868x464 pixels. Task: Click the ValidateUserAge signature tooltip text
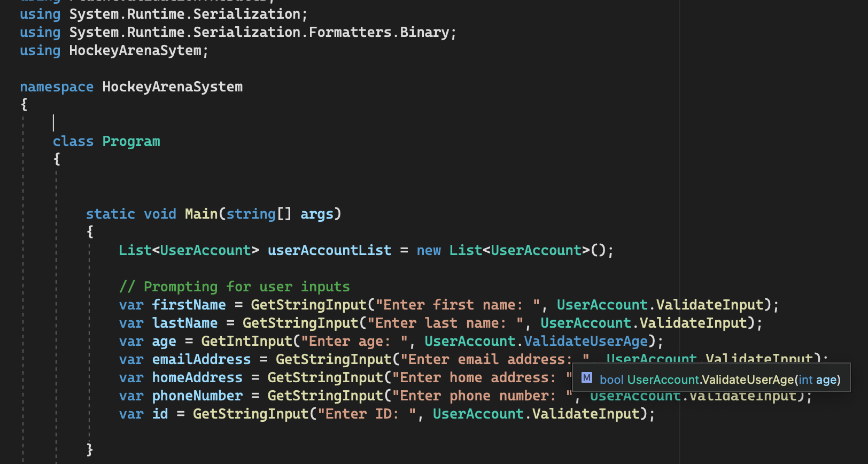720,380
